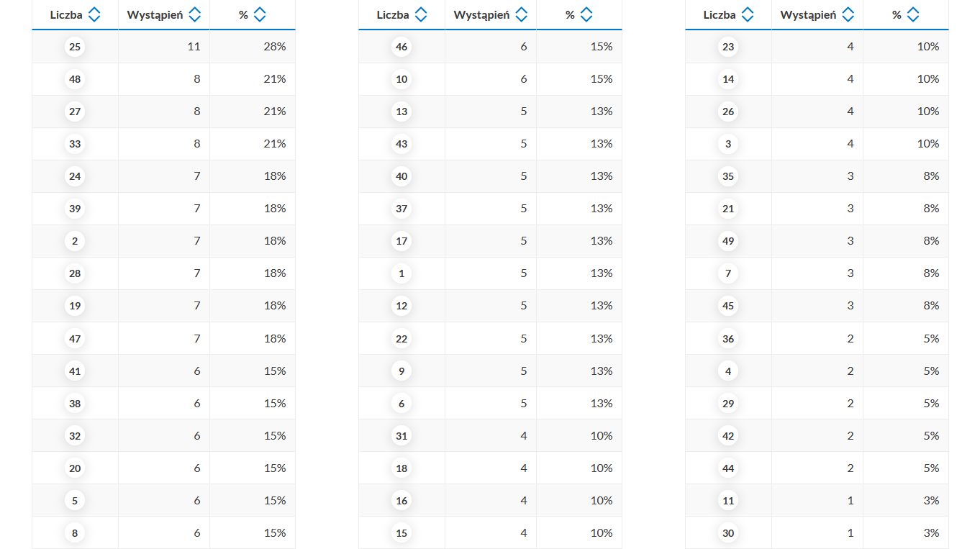Select number ball 46 in middle table
The width and height of the screenshot is (980, 549).
pyautogui.click(x=401, y=47)
